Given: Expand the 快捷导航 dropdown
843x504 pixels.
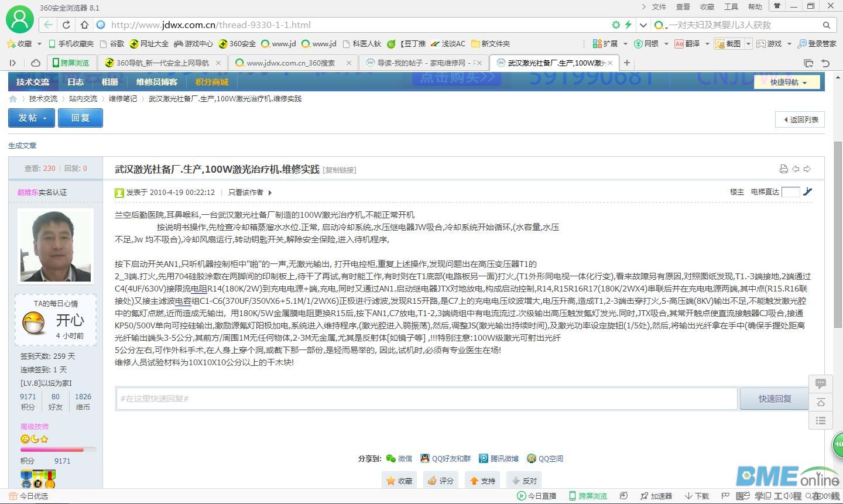Looking at the screenshot, I should [x=788, y=83].
